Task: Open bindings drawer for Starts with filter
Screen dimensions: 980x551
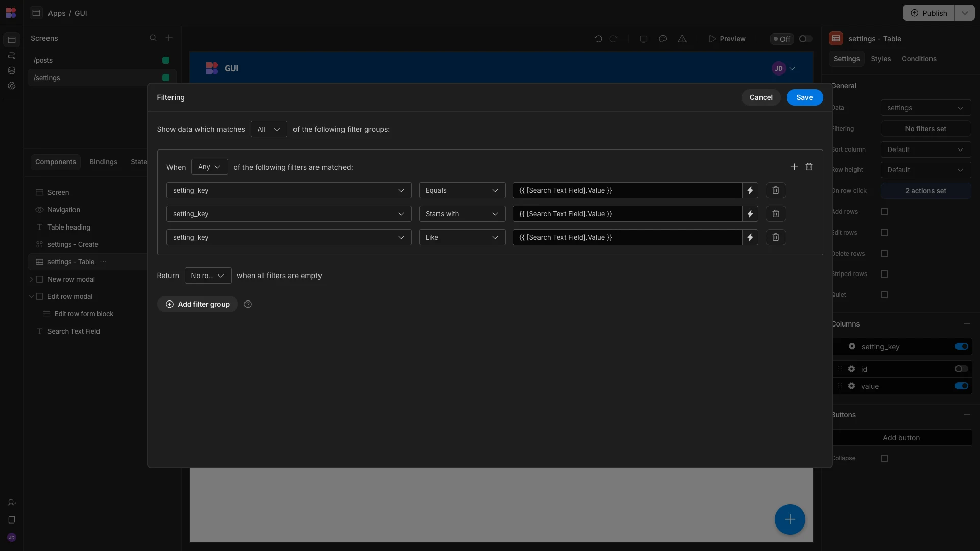Action: point(750,214)
